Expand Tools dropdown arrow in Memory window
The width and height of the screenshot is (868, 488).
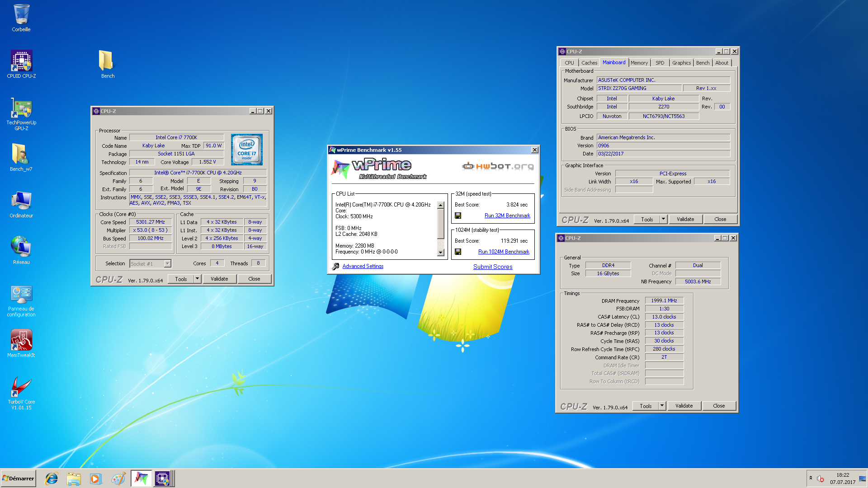click(662, 406)
